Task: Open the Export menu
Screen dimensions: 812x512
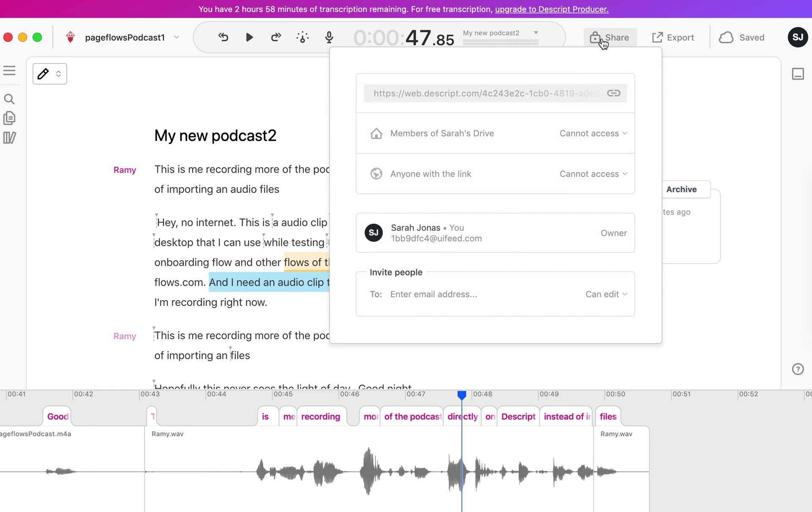Action: [x=673, y=37]
